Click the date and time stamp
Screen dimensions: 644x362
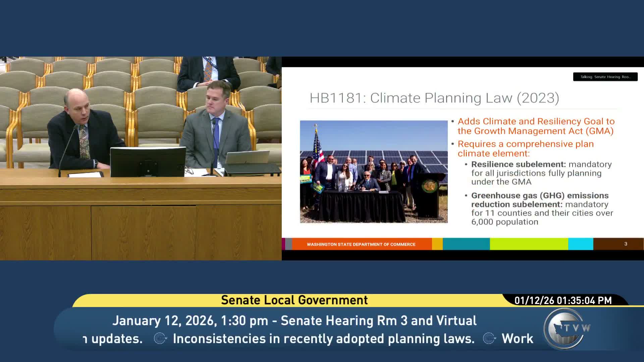563,300
